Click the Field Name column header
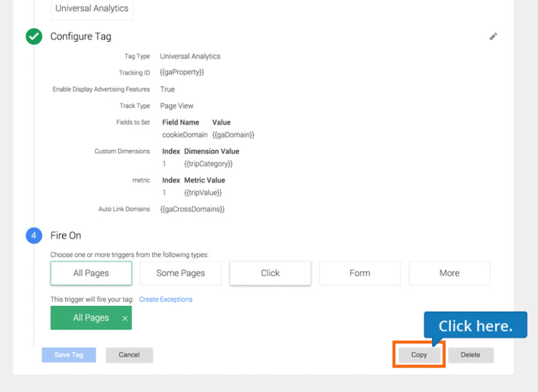The image size is (538, 392). click(181, 122)
